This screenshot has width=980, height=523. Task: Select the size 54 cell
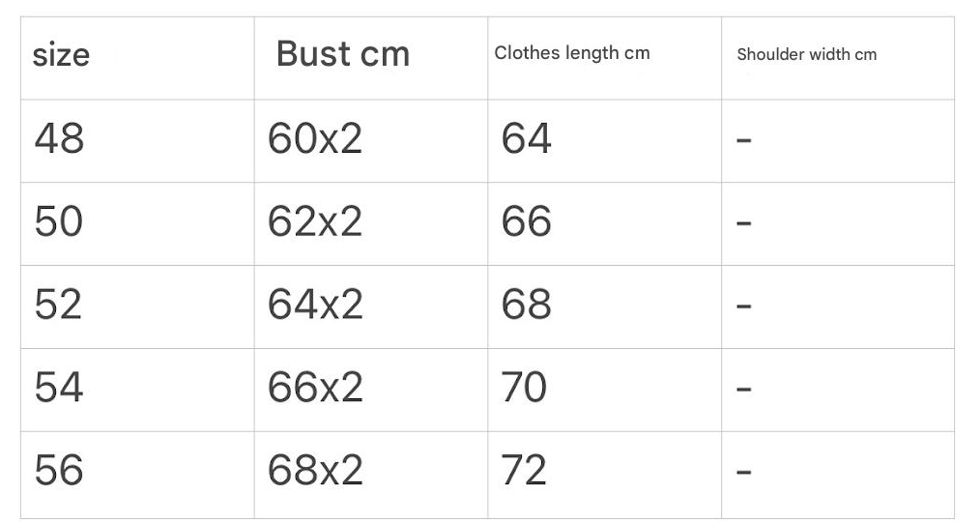click(x=59, y=389)
